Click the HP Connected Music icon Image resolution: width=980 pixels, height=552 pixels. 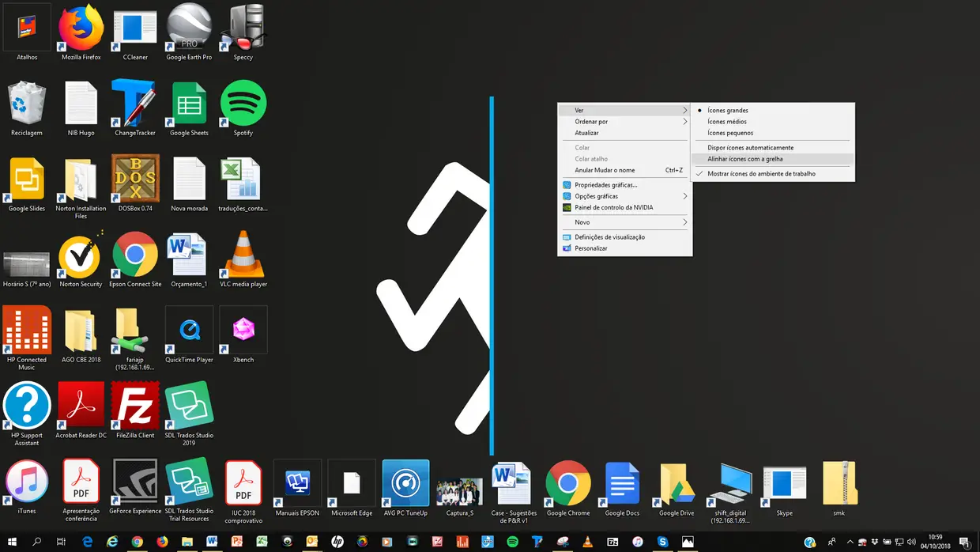coord(27,338)
